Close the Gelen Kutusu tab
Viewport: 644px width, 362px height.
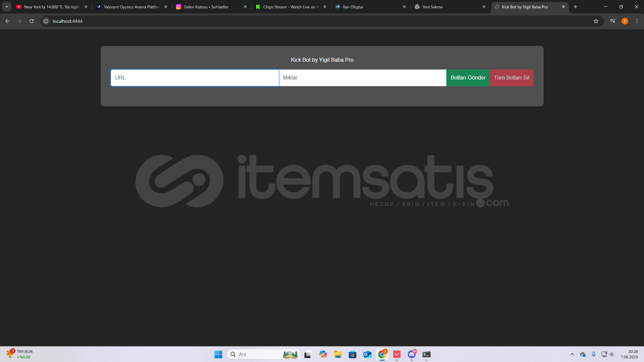pyautogui.click(x=245, y=7)
